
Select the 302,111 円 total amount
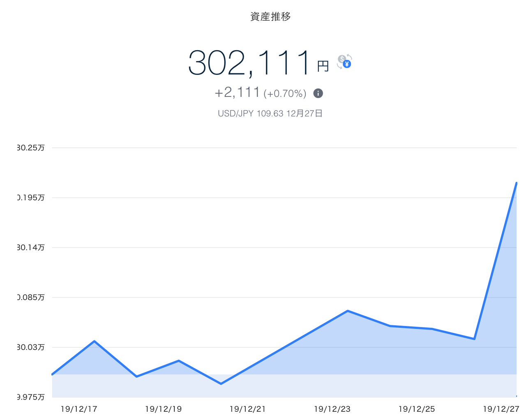coord(259,63)
